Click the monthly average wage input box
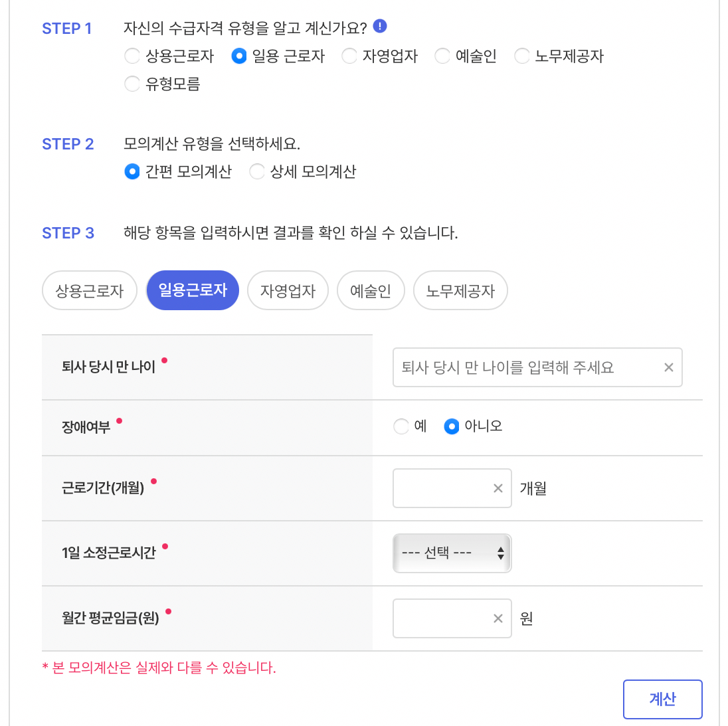 pos(445,618)
